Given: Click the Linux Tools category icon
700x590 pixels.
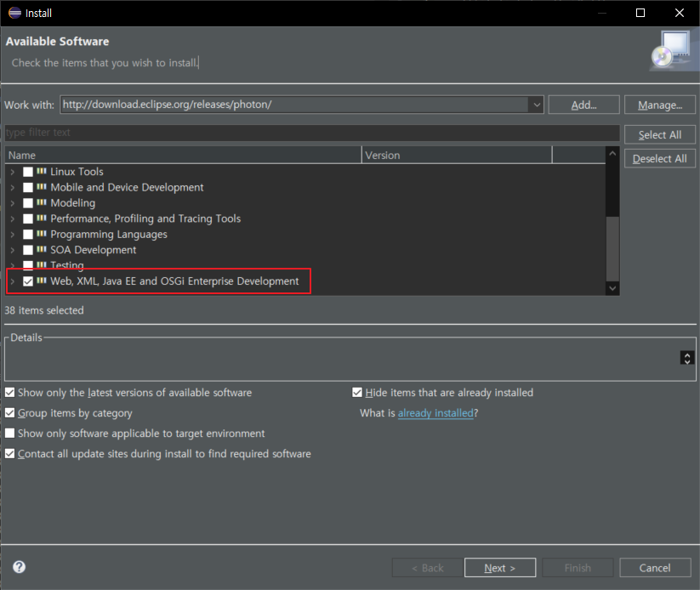Looking at the screenshot, I should (x=42, y=172).
